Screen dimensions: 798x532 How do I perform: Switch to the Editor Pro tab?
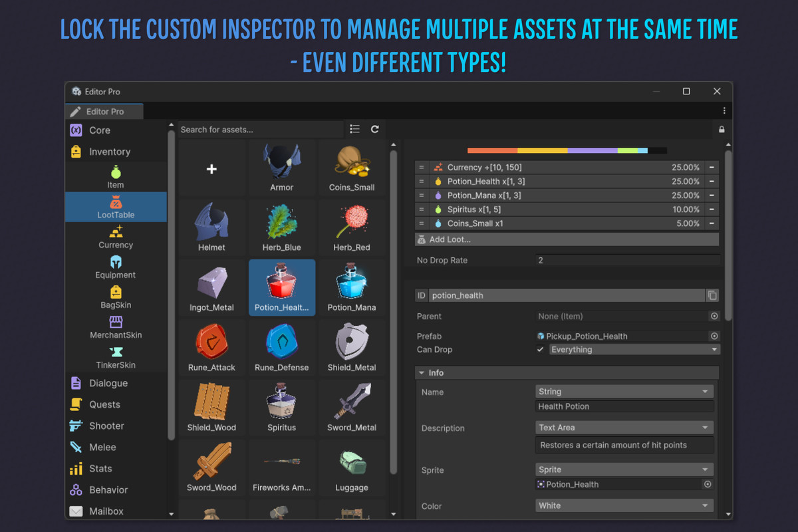(104, 111)
